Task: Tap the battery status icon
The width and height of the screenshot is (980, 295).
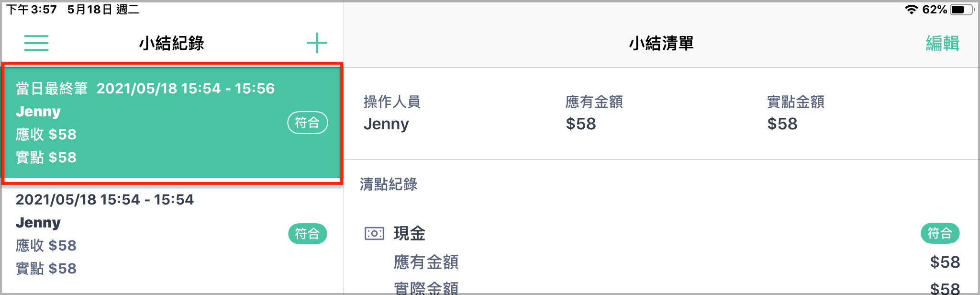Action: point(962,10)
